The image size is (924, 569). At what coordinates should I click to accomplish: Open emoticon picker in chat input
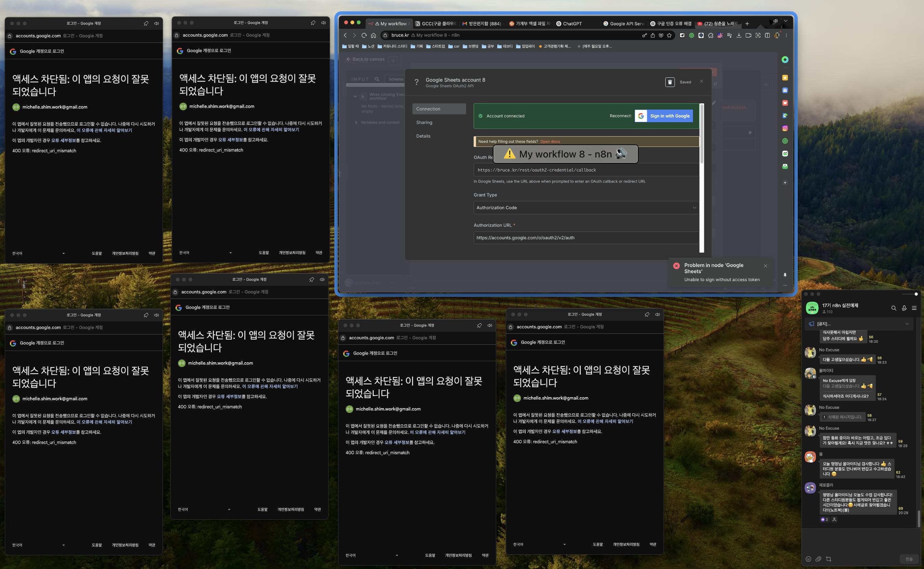point(809,559)
